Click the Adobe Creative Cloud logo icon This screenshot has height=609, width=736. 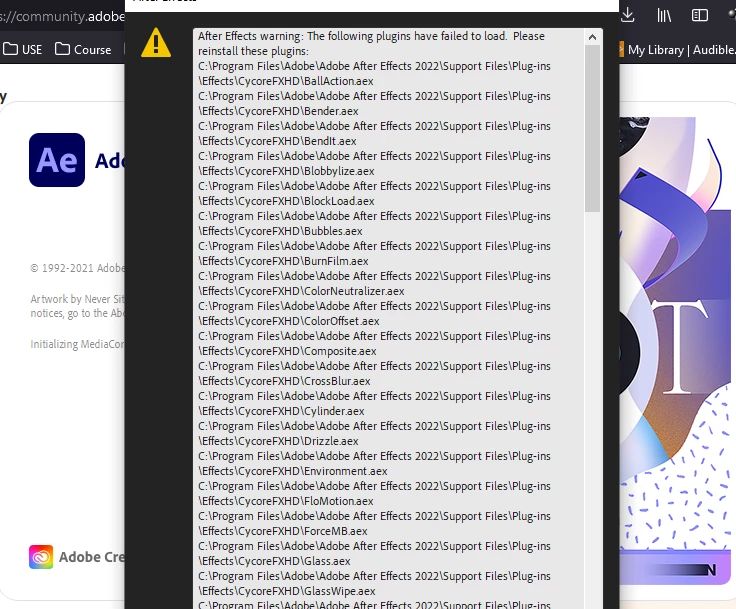pos(41,557)
